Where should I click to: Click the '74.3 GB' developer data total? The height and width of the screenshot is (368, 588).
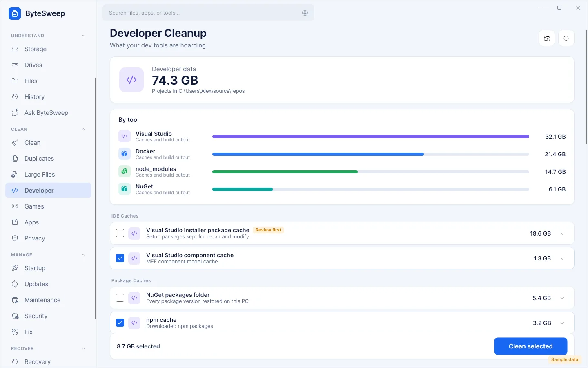point(175,80)
